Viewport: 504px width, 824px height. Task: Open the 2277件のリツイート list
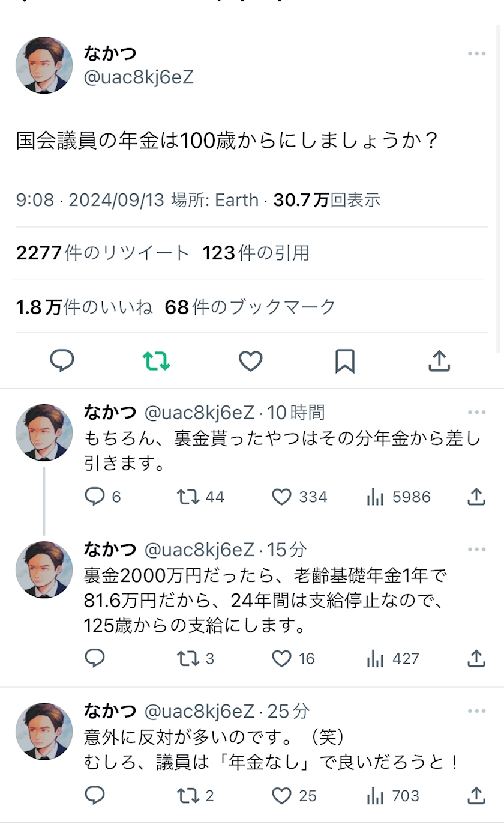pos(103,253)
